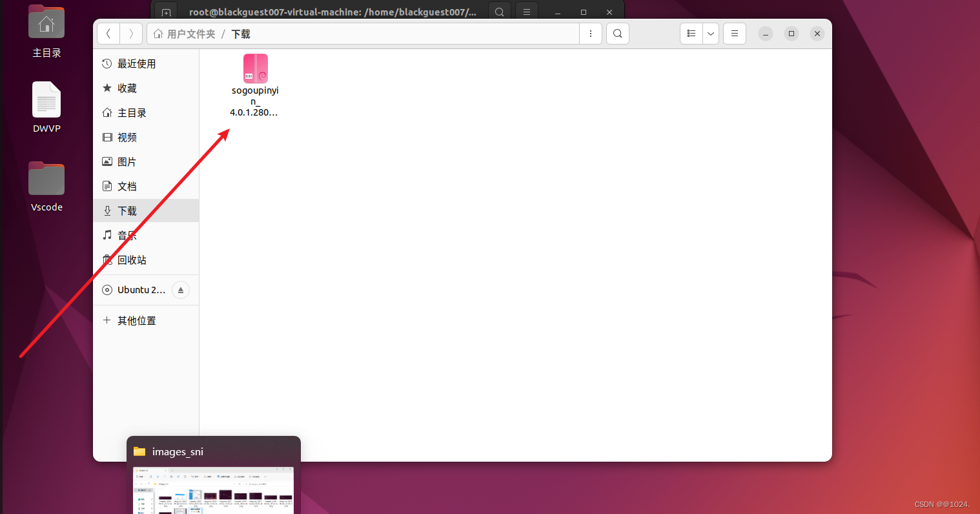Click the images_sni folder title

pos(178,451)
